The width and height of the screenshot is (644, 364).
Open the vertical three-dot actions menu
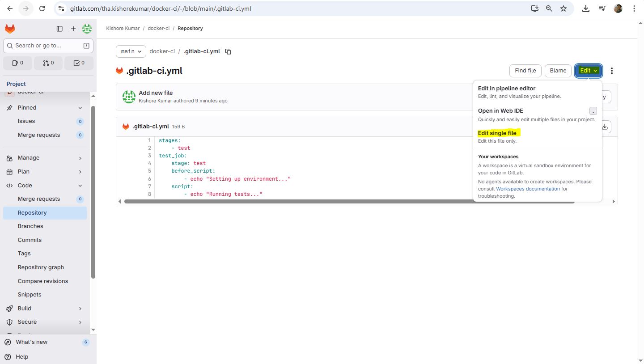612,71
